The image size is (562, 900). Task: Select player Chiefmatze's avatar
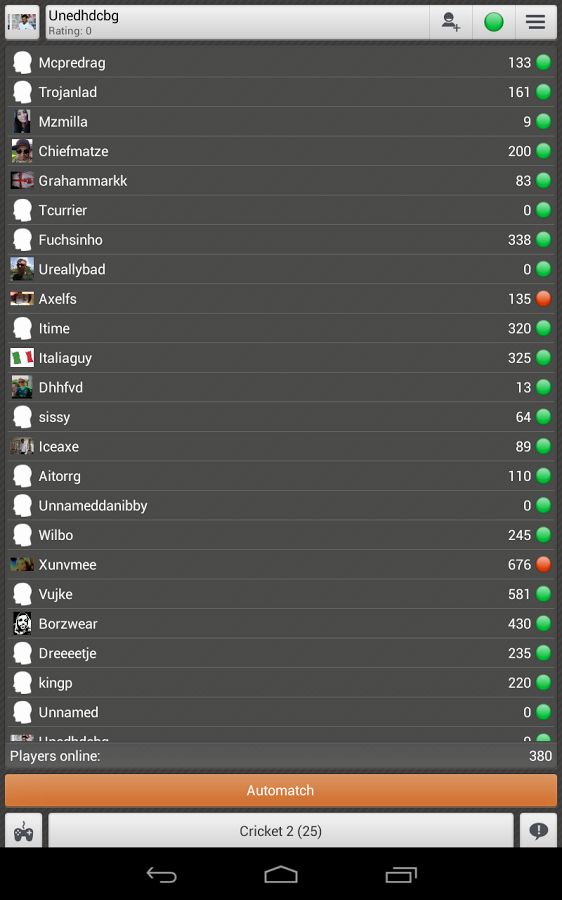coord(22,151)
